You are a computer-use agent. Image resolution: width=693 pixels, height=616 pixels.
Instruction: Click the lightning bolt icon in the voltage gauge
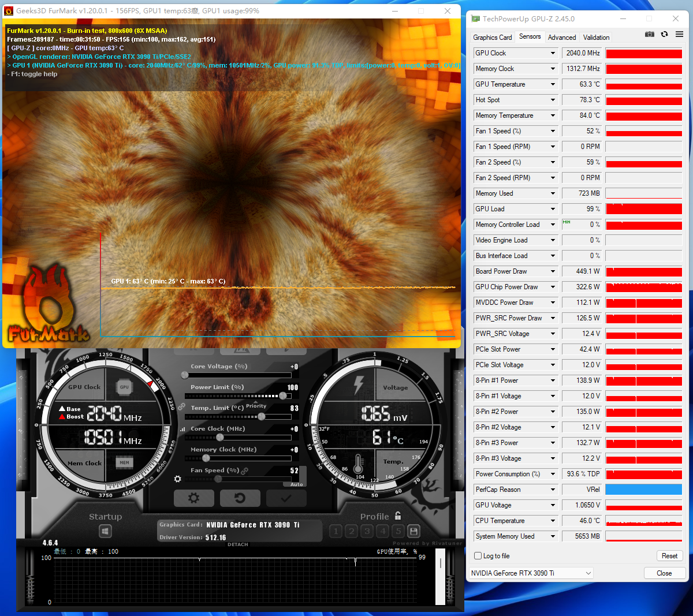[x=359, y=384]
